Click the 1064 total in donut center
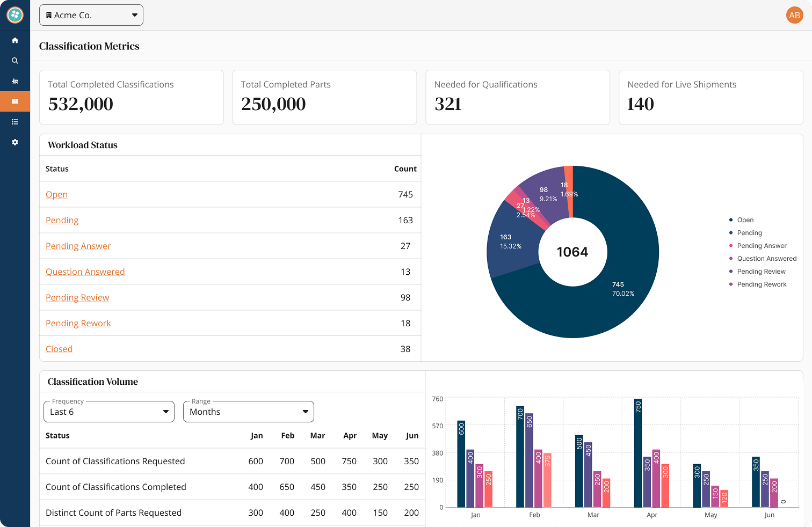812x527 pixels. [572, 252]
